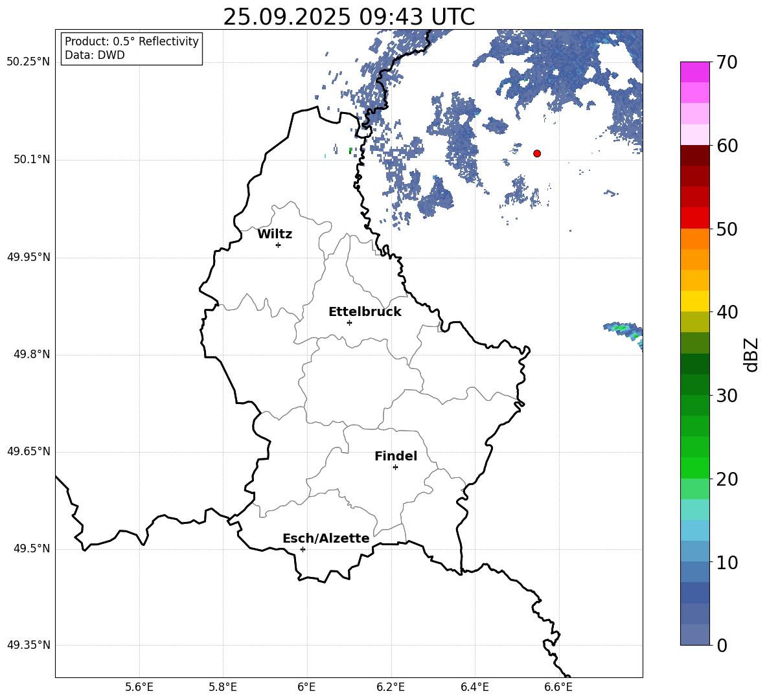Image resolution: width=767 pixels, height=700 pixels.
Task: Click the dark maroon colorbar segment below 60
Action: coord(695,155)
